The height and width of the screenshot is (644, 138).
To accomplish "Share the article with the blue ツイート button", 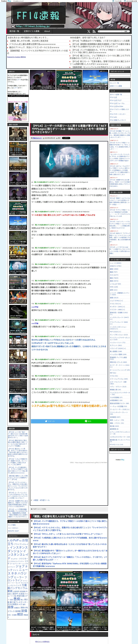I will click(x=50, y=421).
